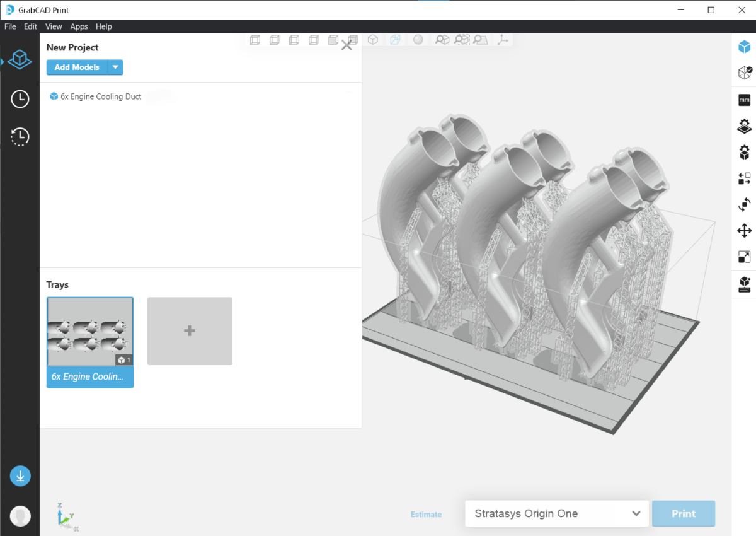Select the 6x Engine Cooling tray thumbnail
The height and width of the screenshot is (536, 756).
(89, 331)
